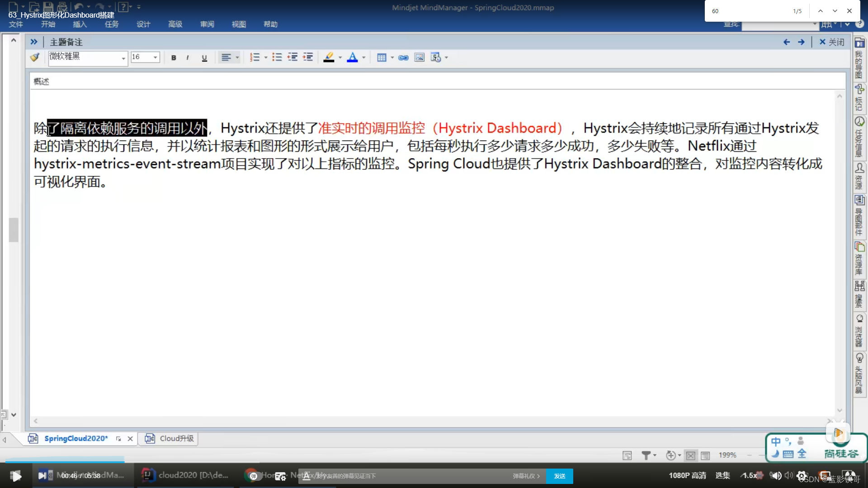This screenshot has height=488, width=868.
Task: Click the video play button
Action: point(16,476)
